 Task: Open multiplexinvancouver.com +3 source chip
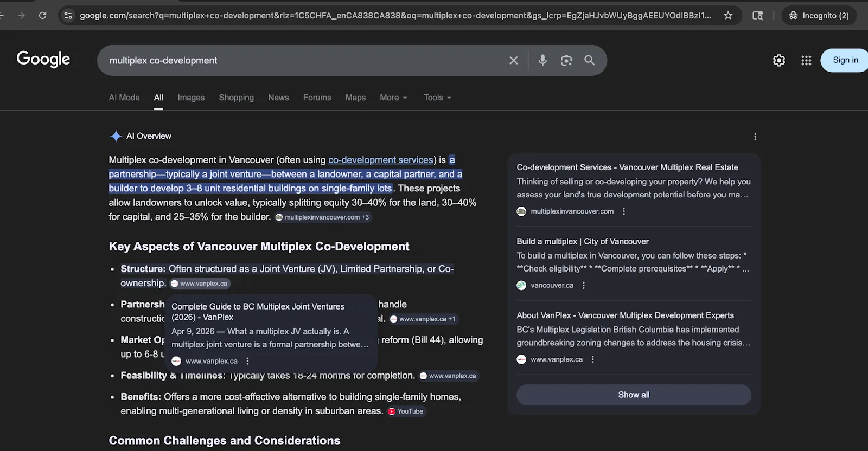322,217
